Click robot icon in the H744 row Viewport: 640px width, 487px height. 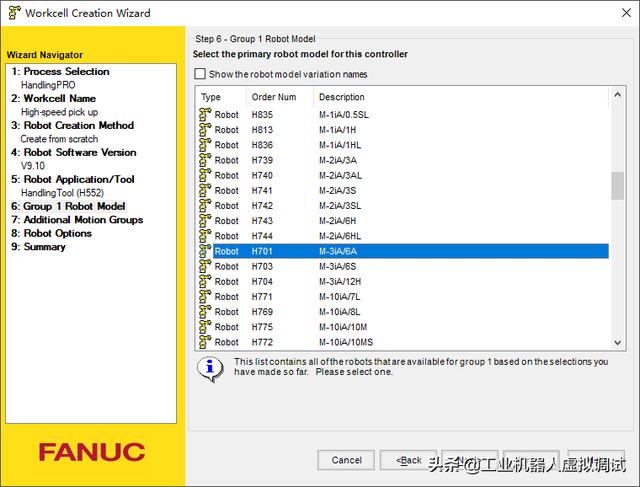click(205, 236)
